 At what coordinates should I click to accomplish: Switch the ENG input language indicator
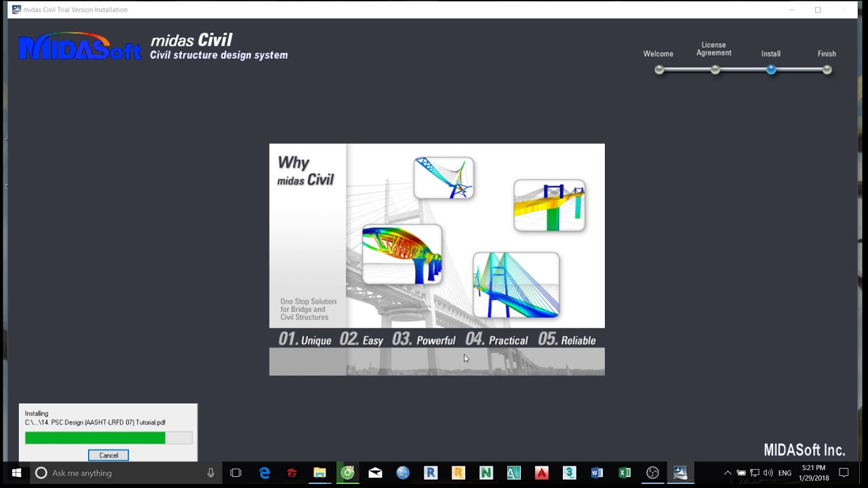785,473
